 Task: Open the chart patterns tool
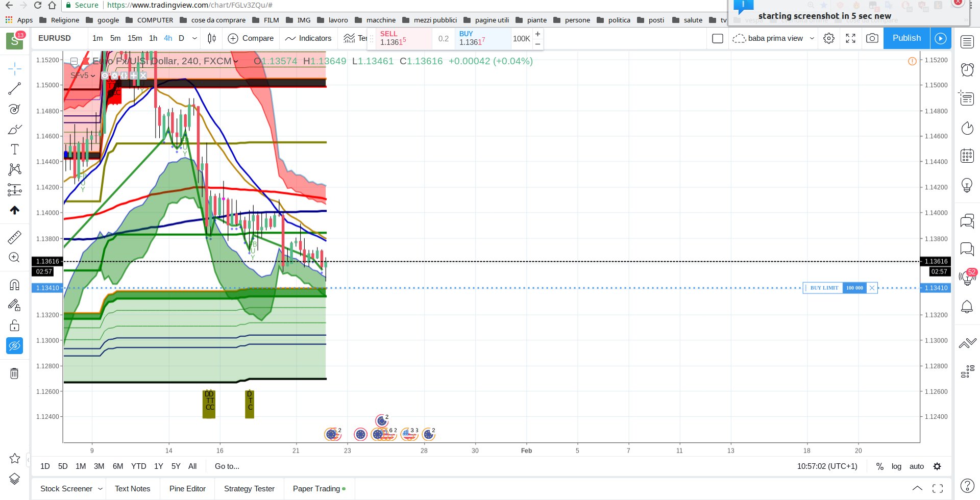tap(15, 169)
